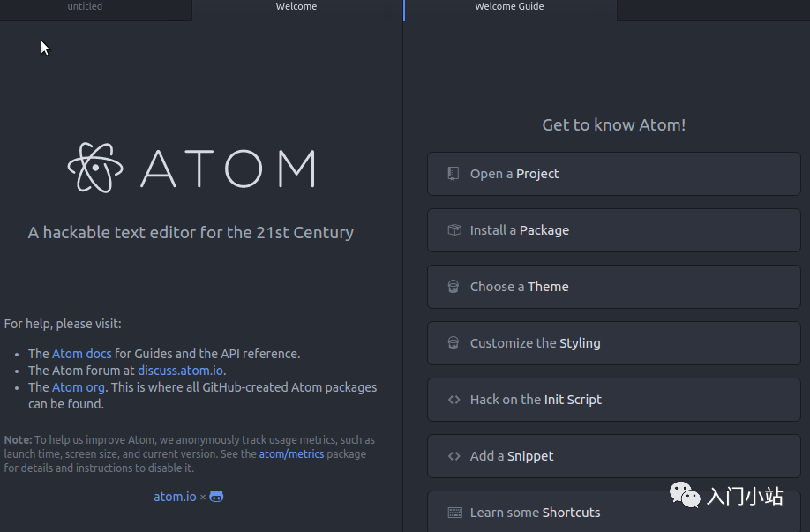Click the package icon beside Install a Package
Viewport: 810px width, 532px height.
click(x=454, y=230)
